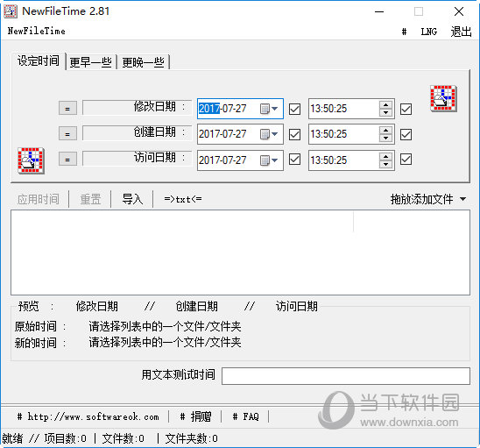Open the # menu at top right
The height and width of the screenshot is (448, 480).
(404, 32)
